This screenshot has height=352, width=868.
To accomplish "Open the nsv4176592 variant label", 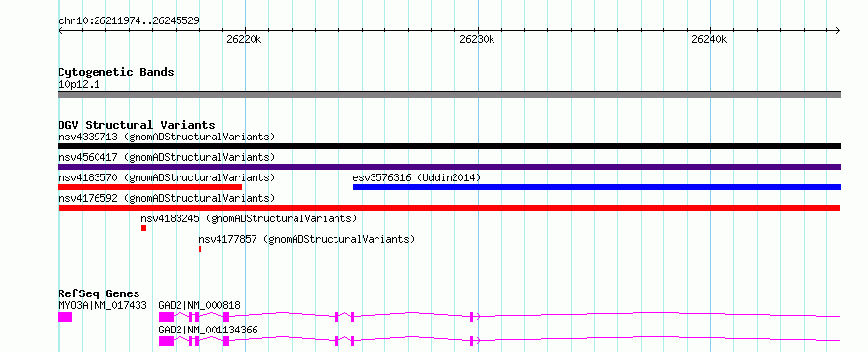I will (x=167, y=198).
